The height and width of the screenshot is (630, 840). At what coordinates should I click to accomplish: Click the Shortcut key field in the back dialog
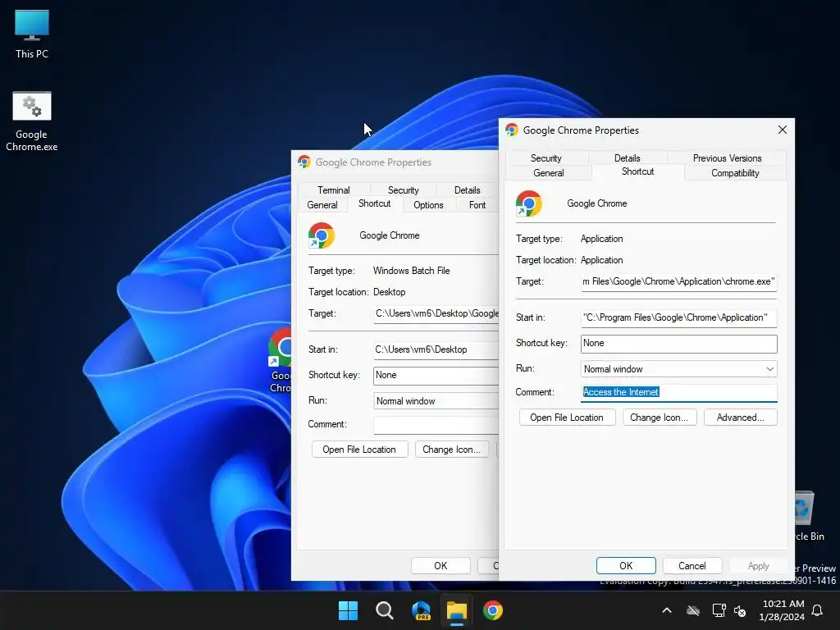click(x=436, y=376)
